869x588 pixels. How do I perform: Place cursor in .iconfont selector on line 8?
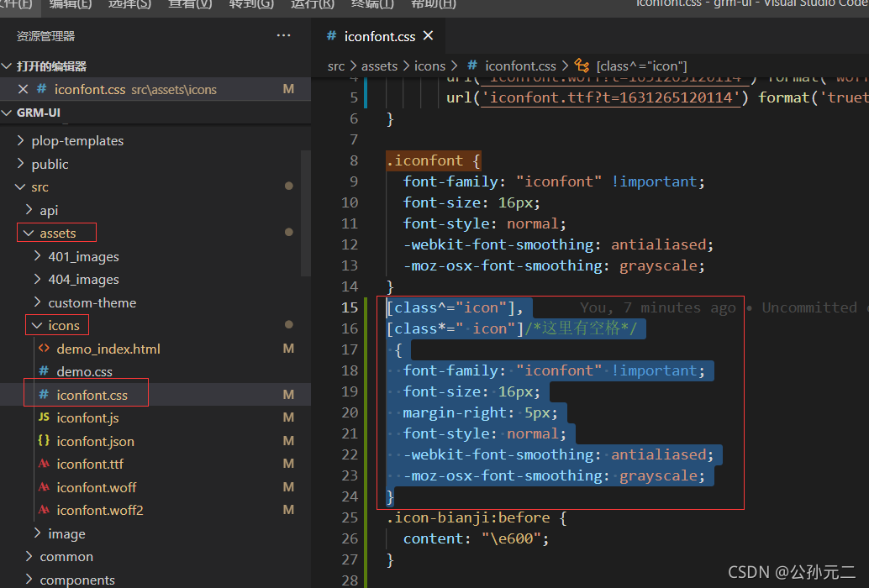point(424,160)
